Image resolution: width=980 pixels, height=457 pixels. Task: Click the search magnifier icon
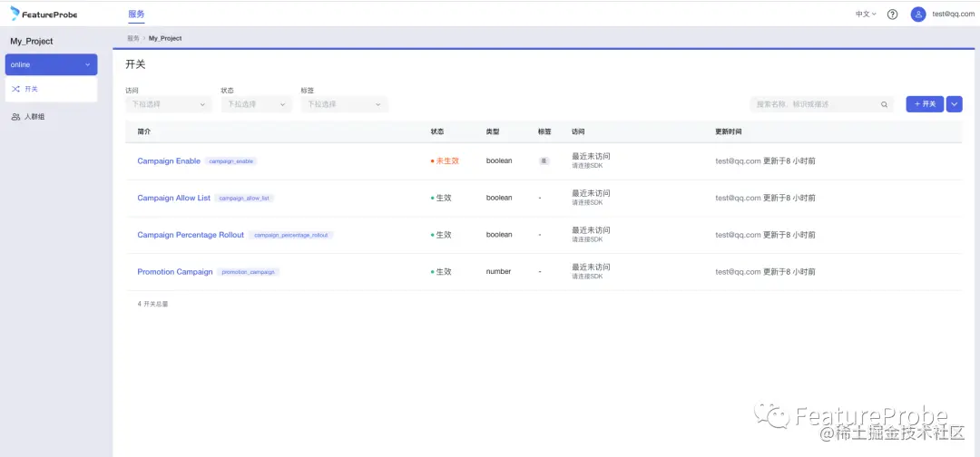pos(884,105)
